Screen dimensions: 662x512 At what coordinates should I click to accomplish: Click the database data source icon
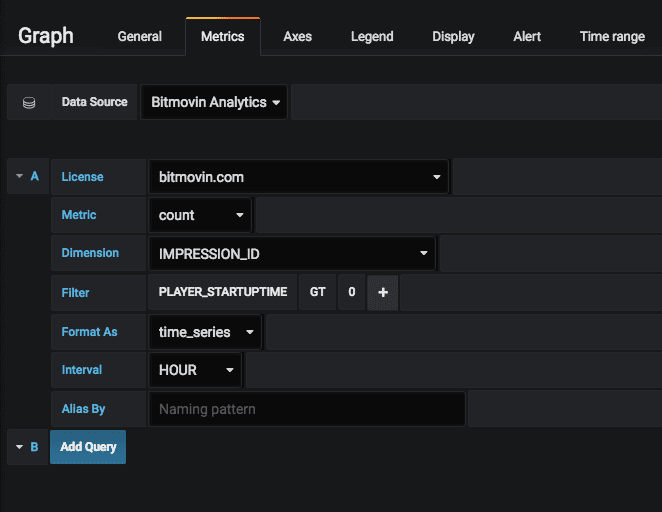(x=29, y=103)
